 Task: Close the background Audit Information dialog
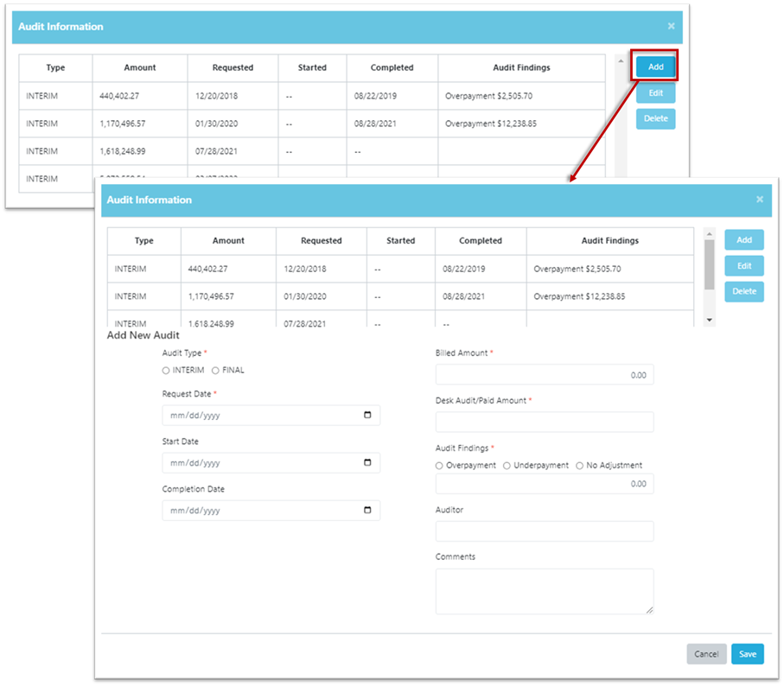click(671, 27)
